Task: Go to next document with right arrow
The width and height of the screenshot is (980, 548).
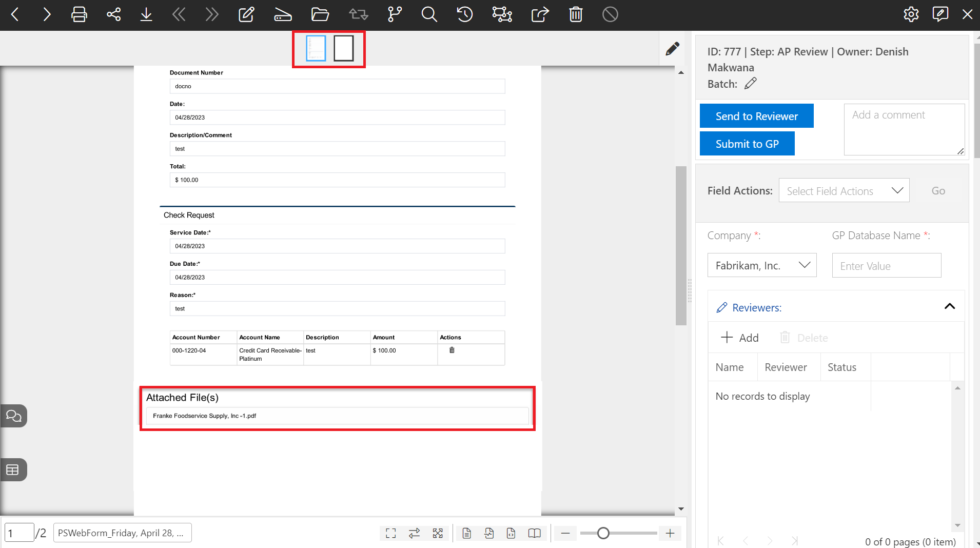Action: pos(47,14)
